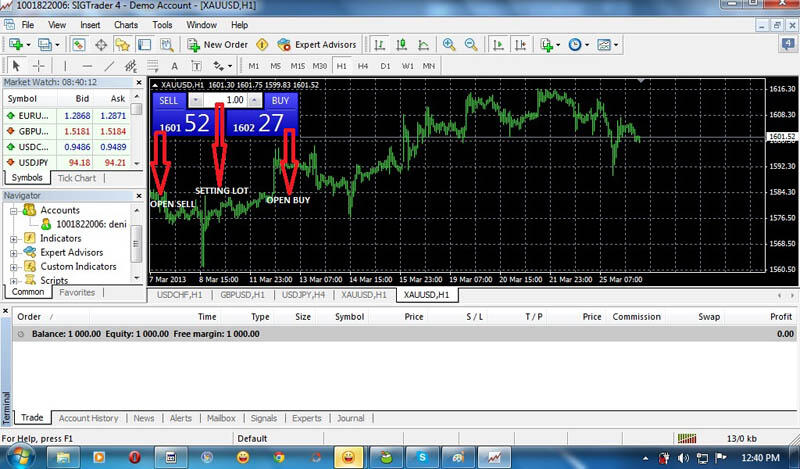
Task: Open the Tools menu
Action: pyautogui.click(x=162, y=25)
